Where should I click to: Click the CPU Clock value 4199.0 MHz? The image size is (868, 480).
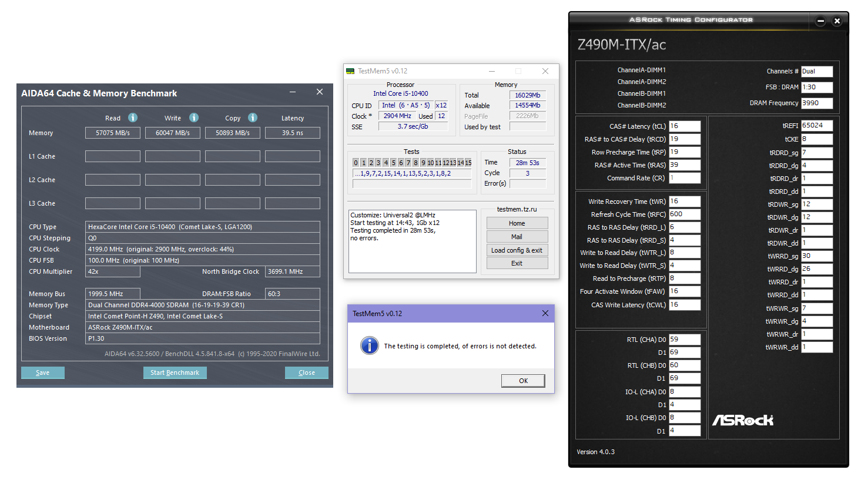click(203, 249)
